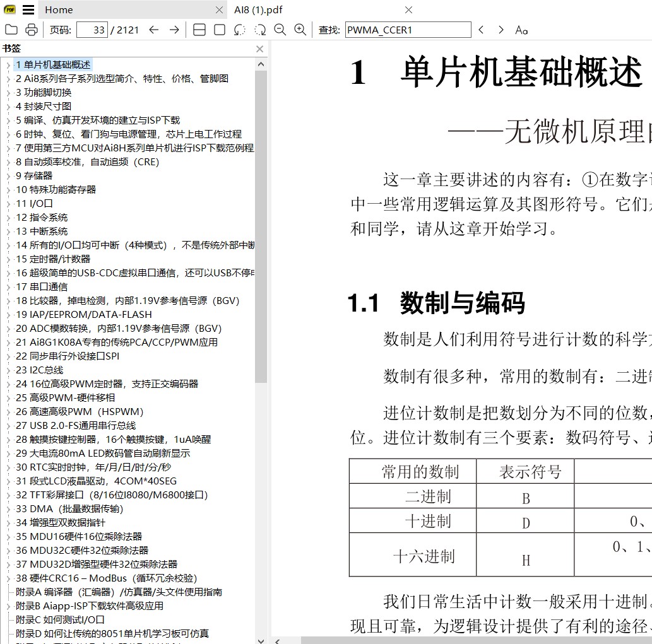652x644 pixels.
Task: Open bookmark 22 同步串行外设接口SPI
Action: coord(68,356)
